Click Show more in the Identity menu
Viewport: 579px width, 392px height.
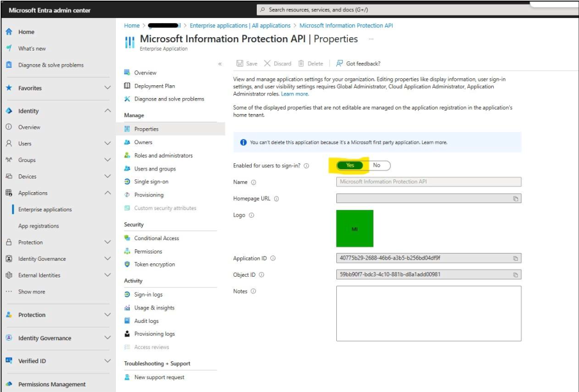pos(32,291)
